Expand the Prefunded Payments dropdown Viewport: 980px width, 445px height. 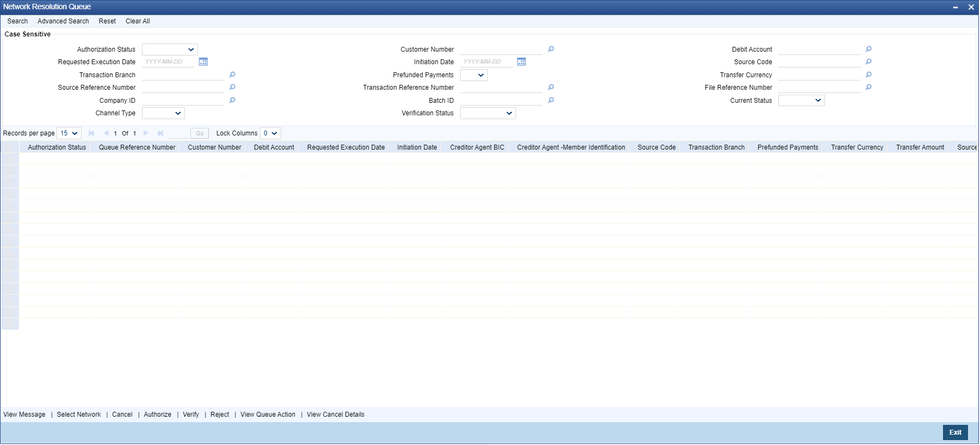[x=474, y=75]
